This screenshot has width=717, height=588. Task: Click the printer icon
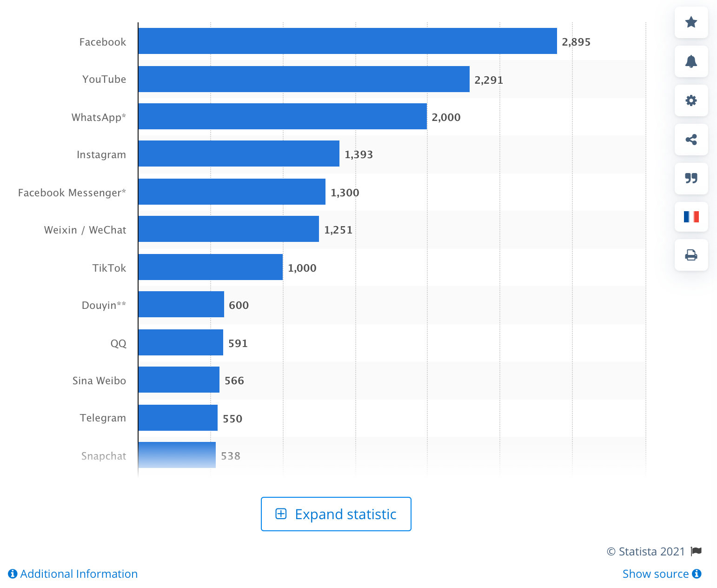[x=691, y=255]
